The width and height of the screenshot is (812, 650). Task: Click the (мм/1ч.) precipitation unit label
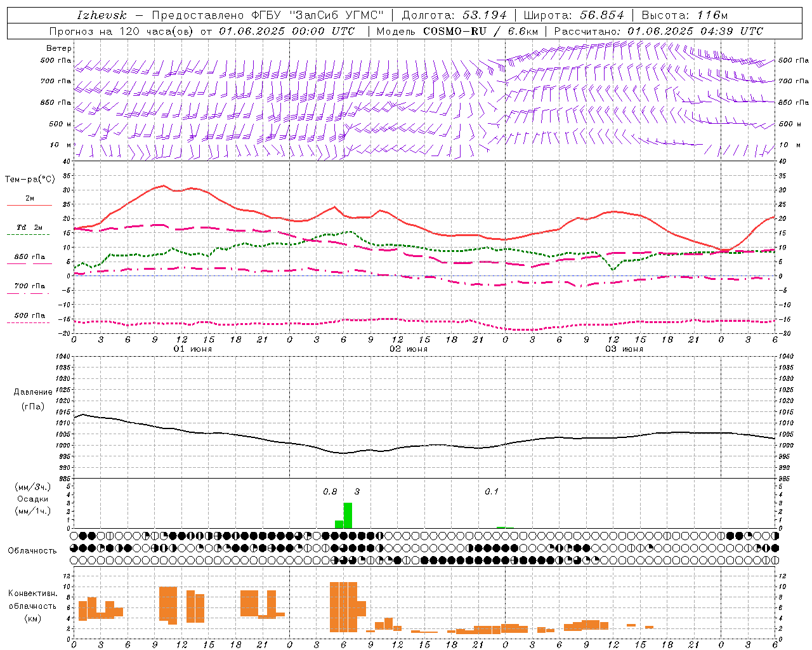click(33, 511)
